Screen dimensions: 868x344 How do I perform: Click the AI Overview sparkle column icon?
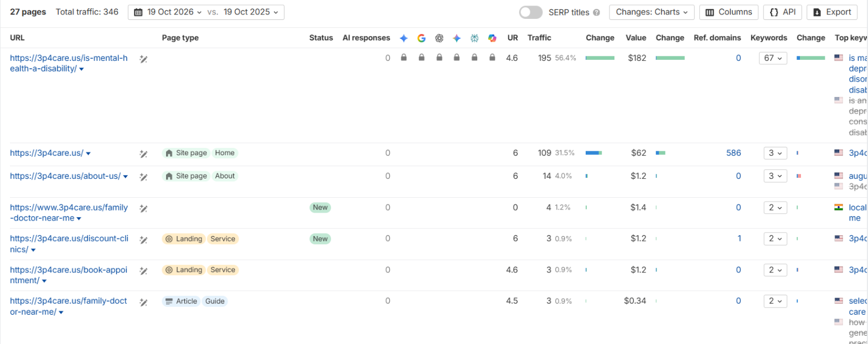click(404, 38)
